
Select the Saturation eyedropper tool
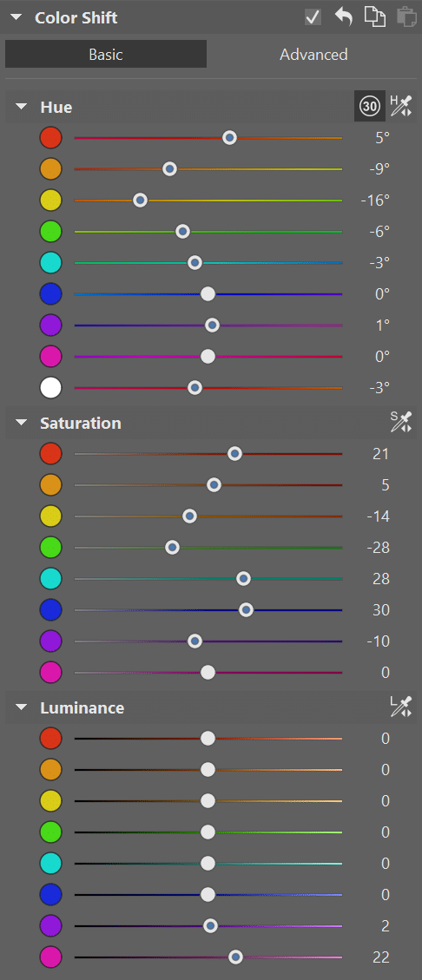point(401,422)
